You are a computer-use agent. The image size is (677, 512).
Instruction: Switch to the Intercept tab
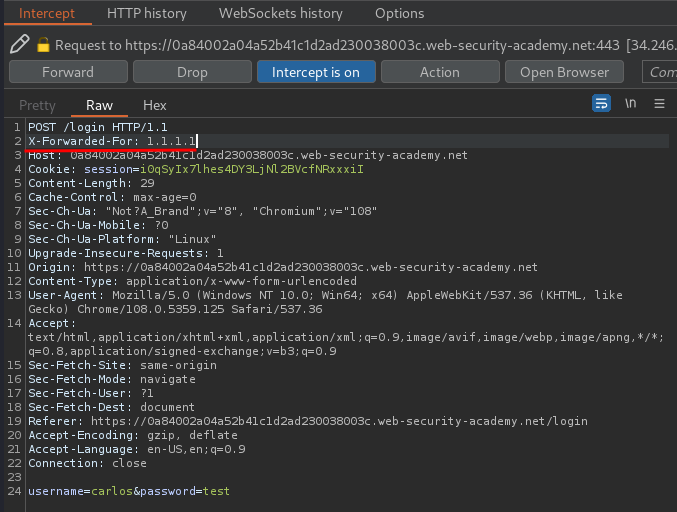click(47, 13)
